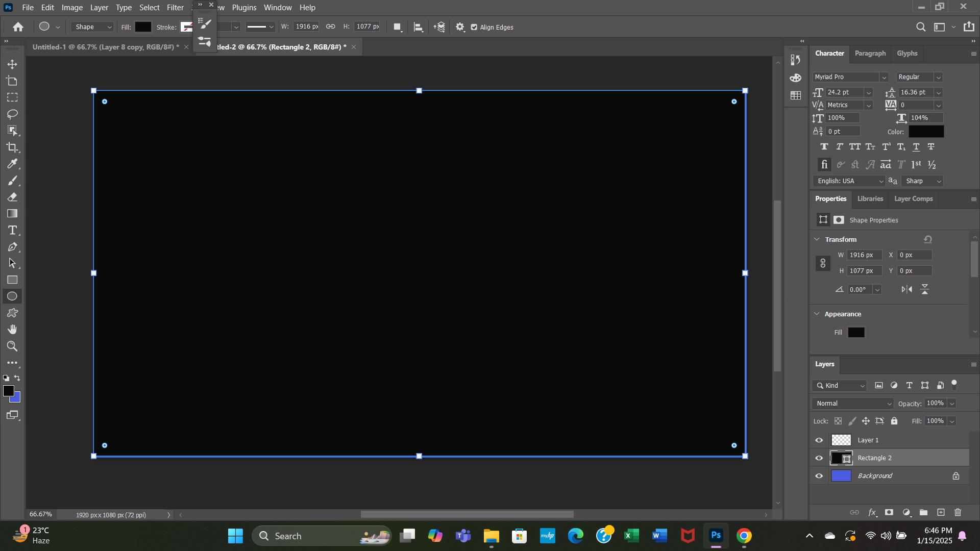Select the Hand tool
The width and height of the screenshot is (980, 551).
[x=12, y=330]
